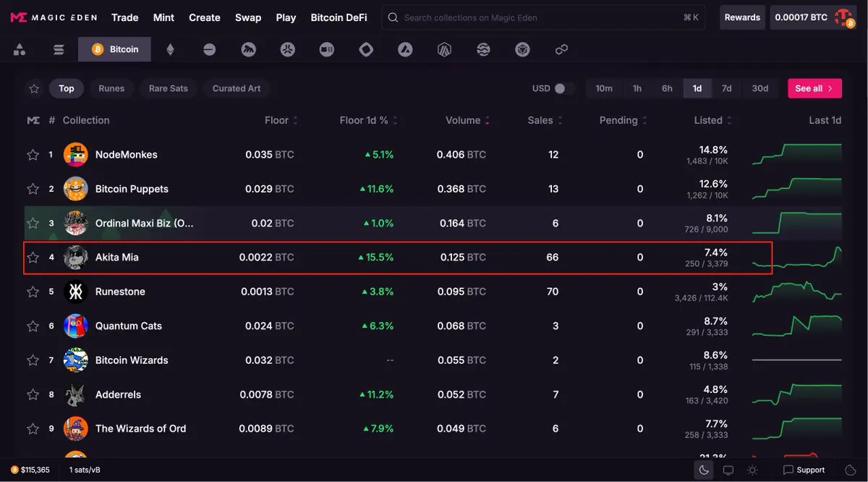Open the cookie preferences icon

[851, 470]
